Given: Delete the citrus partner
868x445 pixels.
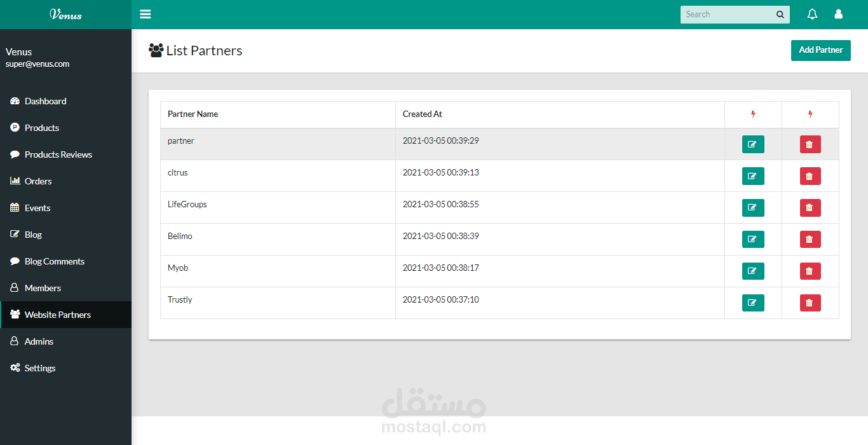Looking at the screenshot, I should 810,176.
